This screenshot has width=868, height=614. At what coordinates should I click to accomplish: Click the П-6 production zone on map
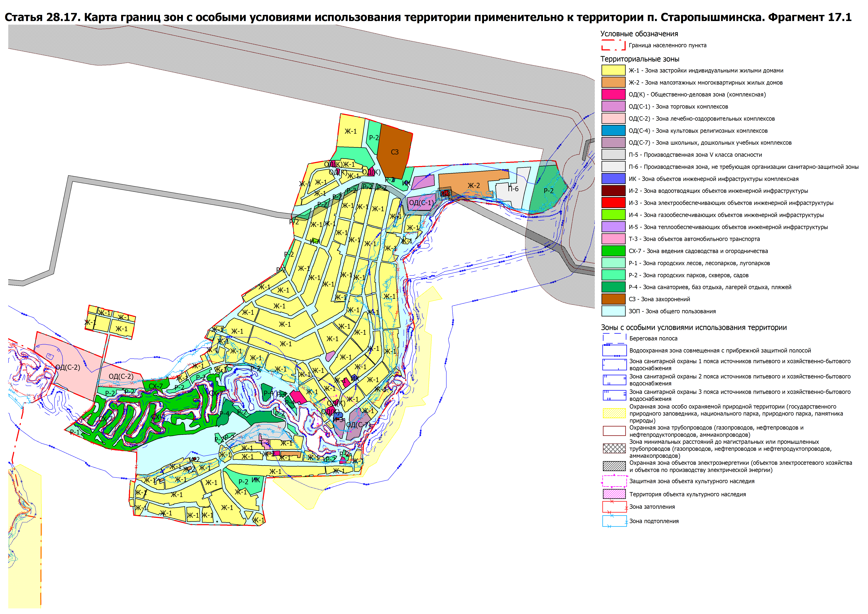(513, 189)
